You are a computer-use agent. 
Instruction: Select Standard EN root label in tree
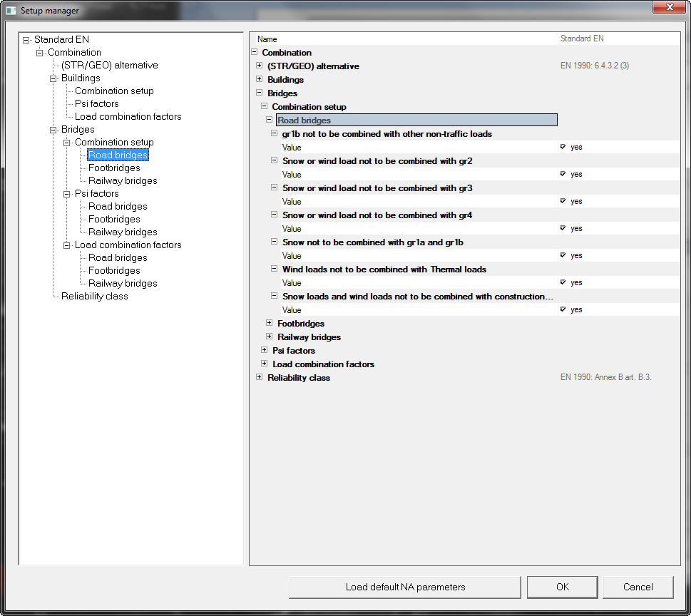61,40
